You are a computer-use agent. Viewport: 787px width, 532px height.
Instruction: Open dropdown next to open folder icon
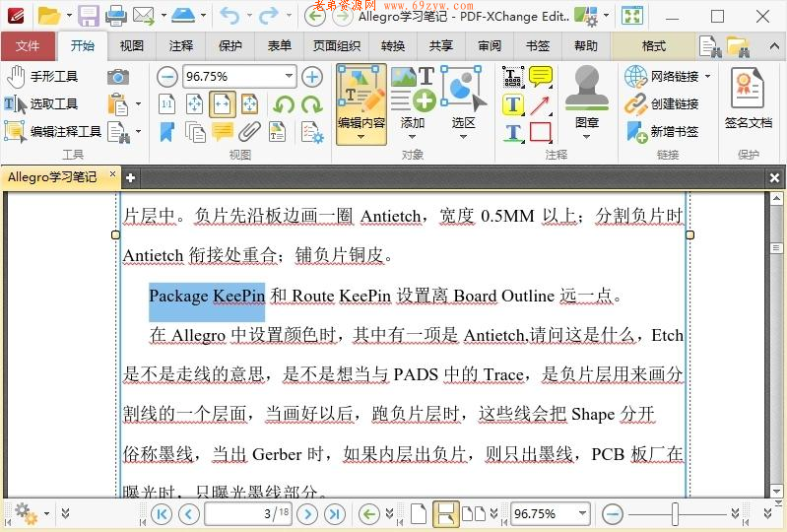[x=69, y=16]
